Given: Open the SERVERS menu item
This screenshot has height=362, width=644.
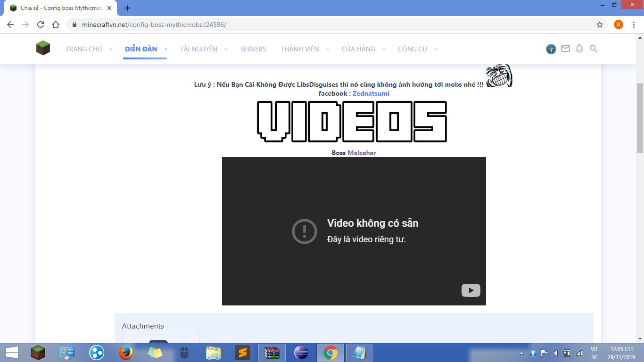Looking at the screenshot, I should (x=253, y=49).
